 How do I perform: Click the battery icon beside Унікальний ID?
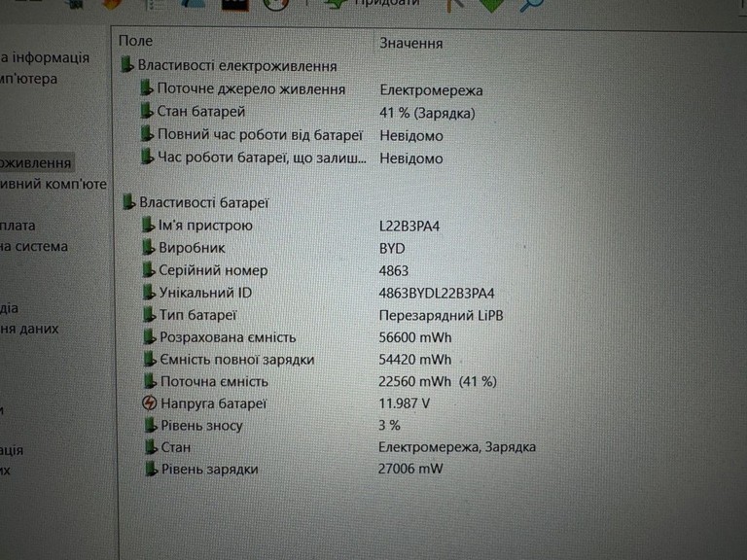(x=149, y=292)
